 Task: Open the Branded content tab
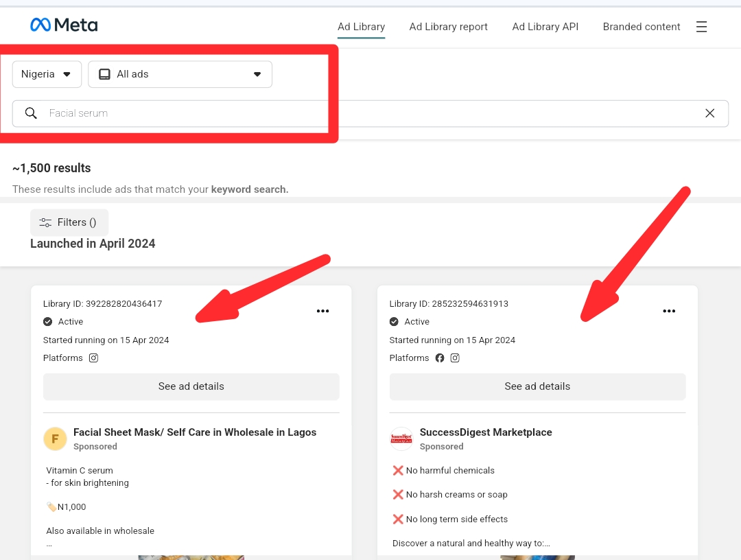642,27
